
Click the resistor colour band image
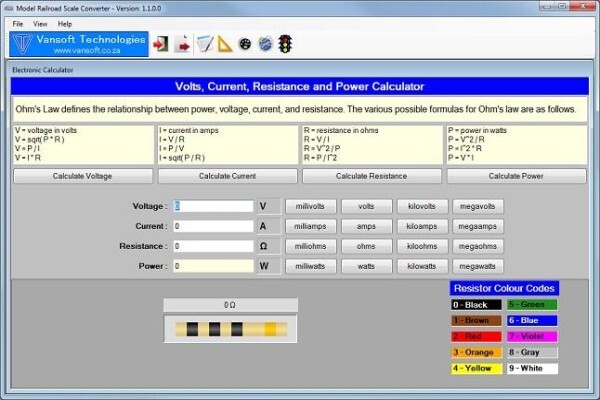(230, 329)
